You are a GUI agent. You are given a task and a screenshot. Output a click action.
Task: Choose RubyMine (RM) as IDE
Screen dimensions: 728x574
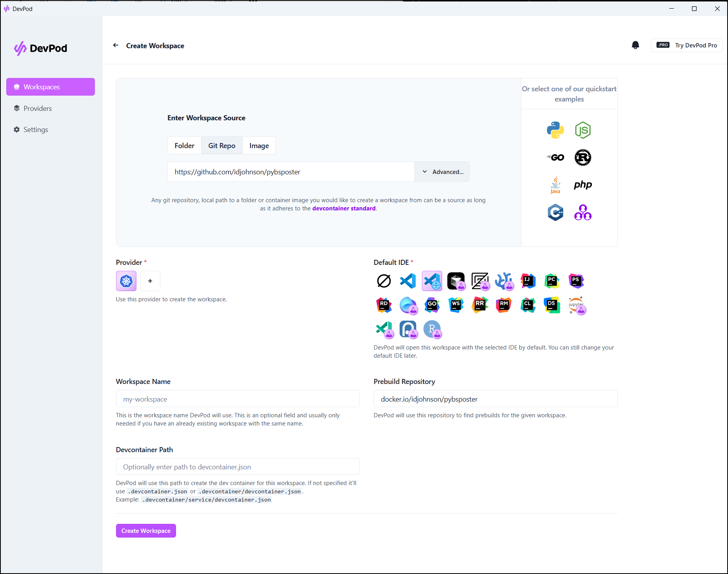pos(504,305)
